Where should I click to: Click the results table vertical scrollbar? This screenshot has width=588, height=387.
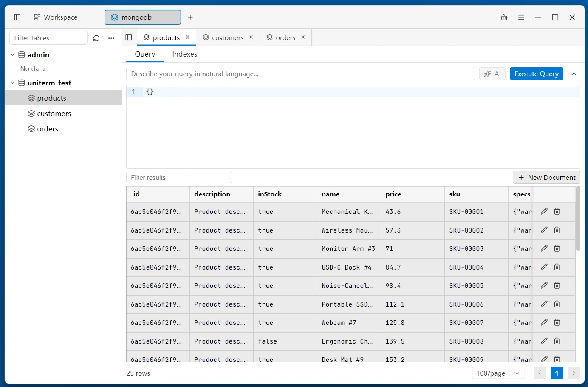point(578,219)
